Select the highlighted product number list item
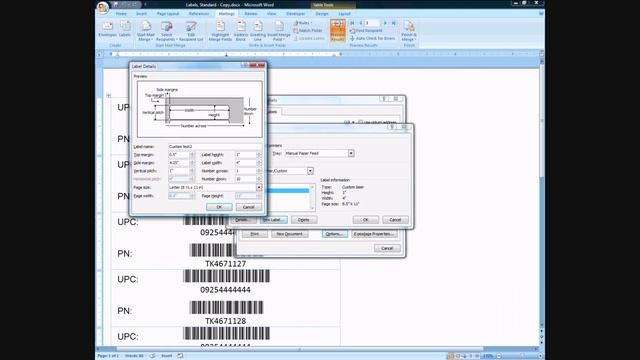Viewport: 640px width, 360px height. pos(288,191)
